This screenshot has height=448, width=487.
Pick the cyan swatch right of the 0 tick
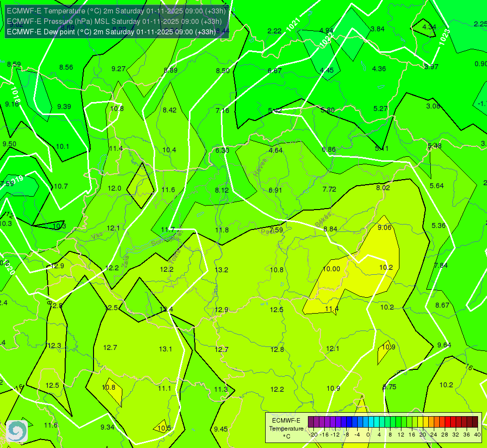[371, 422]
